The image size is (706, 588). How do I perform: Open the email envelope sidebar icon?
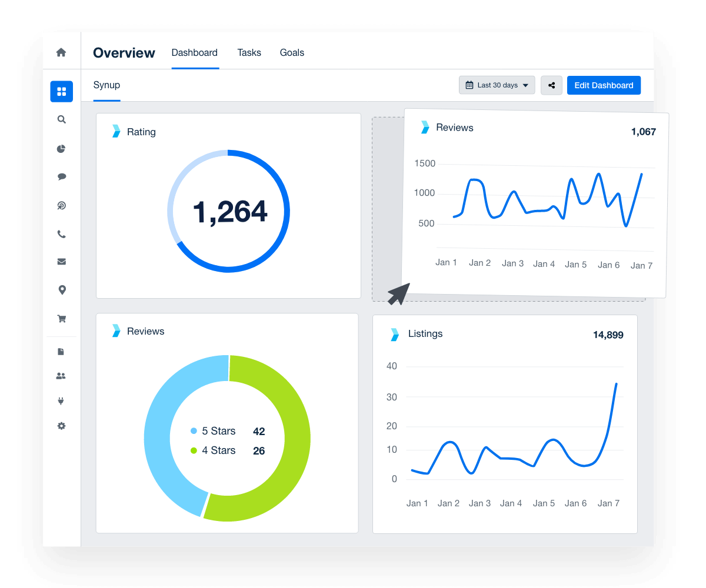61,261
